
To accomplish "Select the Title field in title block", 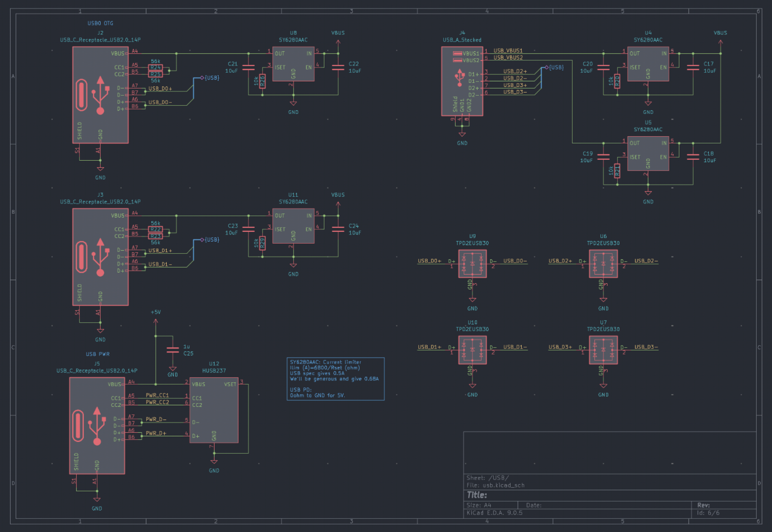I will click(477, 495).
